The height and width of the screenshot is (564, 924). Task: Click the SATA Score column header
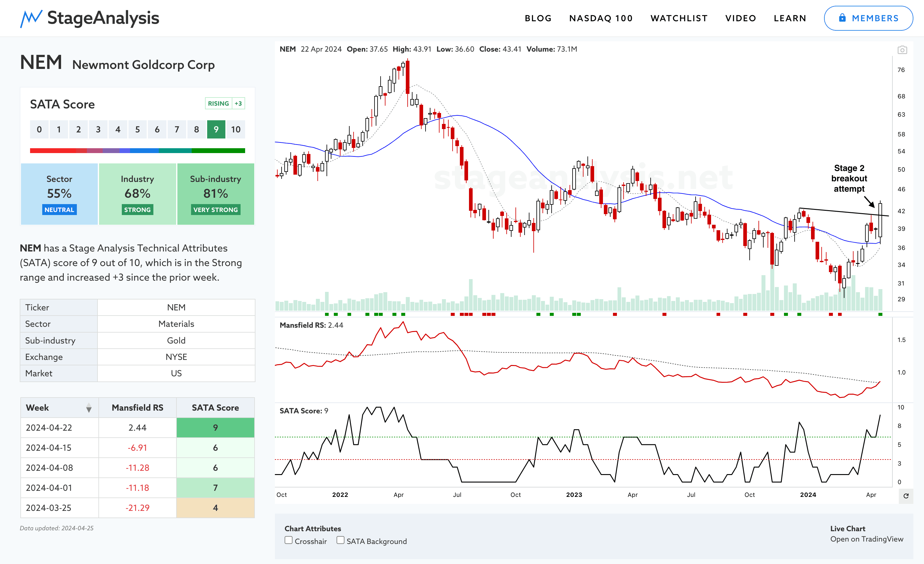[x=215, y=408]
